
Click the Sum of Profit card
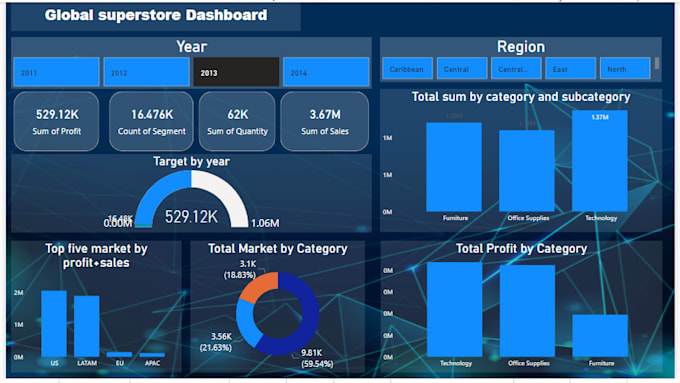click(56, 121)
